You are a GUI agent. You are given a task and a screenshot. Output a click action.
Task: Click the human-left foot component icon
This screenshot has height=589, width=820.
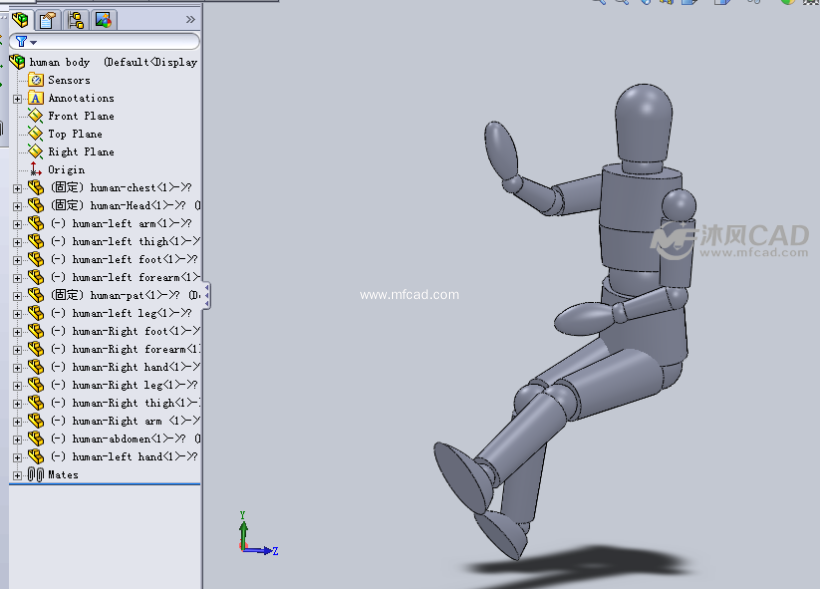click(x=36, y=259)
